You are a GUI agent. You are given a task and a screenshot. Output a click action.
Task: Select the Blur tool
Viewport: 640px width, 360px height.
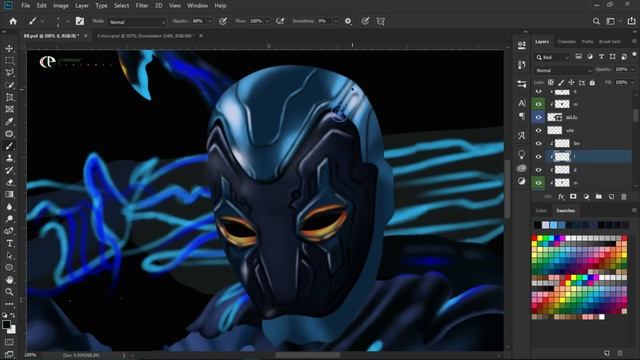tap(9, 207)
